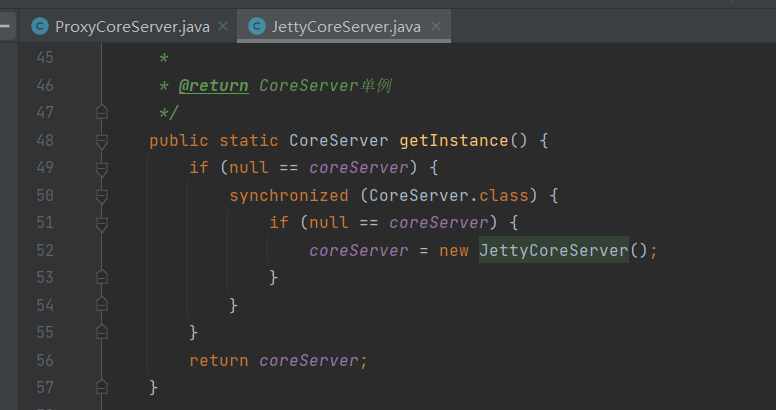Click the fold end marker on line 55

101,331
